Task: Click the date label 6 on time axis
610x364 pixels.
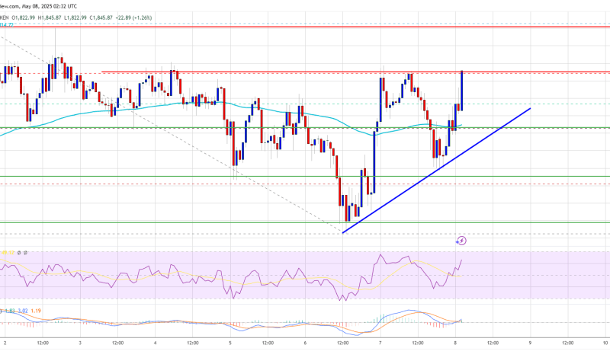Action: pyautogui.click(x=306, y=343)
